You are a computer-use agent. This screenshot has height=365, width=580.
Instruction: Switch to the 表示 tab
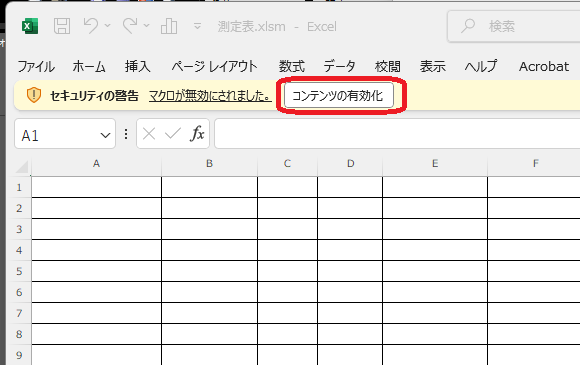432,67
